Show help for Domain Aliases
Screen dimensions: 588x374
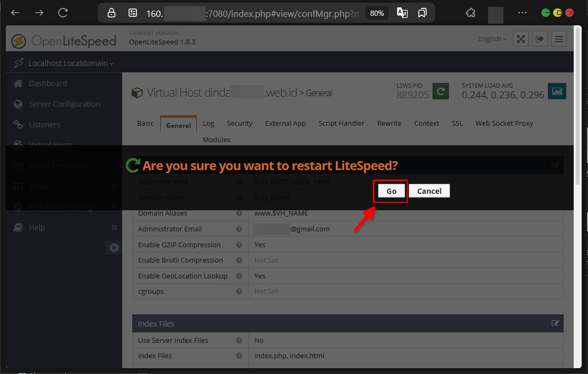239,213
